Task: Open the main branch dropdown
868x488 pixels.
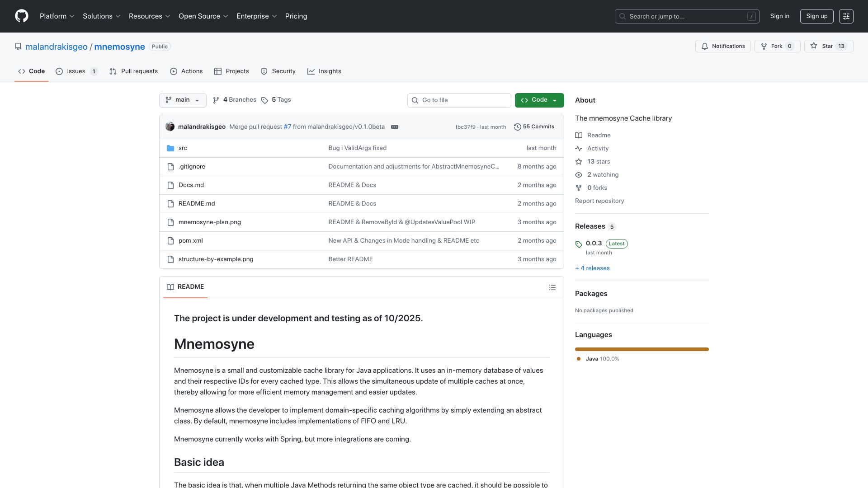Action: point(183,100)
